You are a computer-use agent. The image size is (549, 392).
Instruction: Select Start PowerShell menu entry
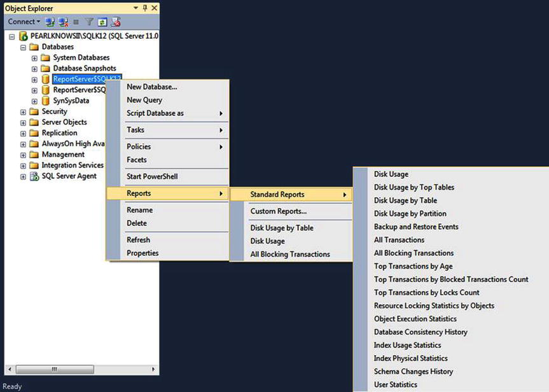tap(168, 176)
